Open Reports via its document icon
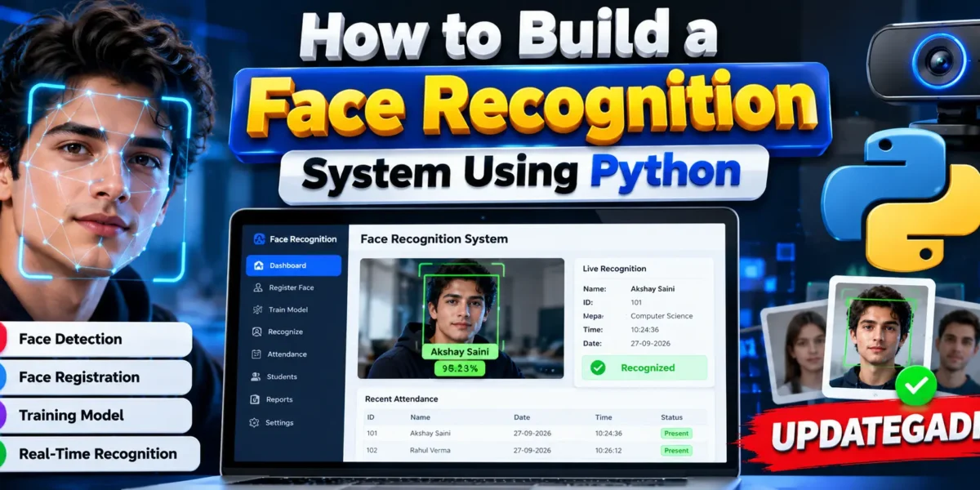980x490 pixels. coord(256,399)
